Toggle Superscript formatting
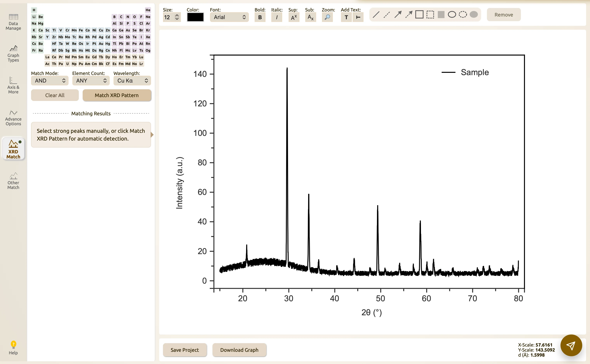The width and height of the screenshot is (590, 364). 294,17
